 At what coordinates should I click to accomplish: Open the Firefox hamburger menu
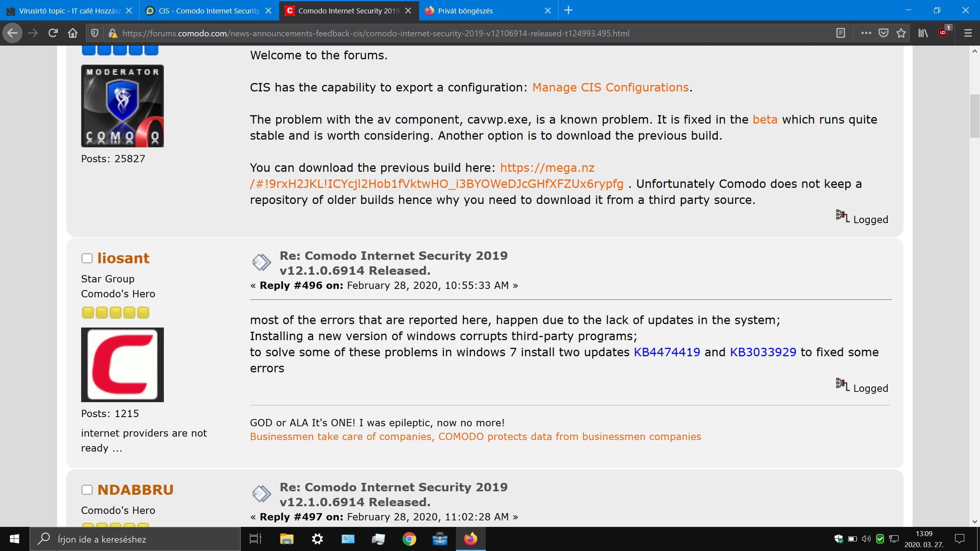[x=968, y=33]
